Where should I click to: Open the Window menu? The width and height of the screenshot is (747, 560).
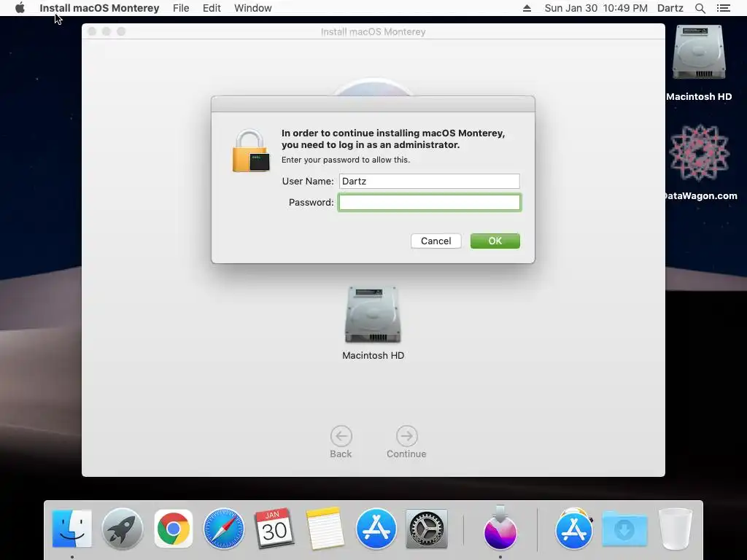pos(253,8)
